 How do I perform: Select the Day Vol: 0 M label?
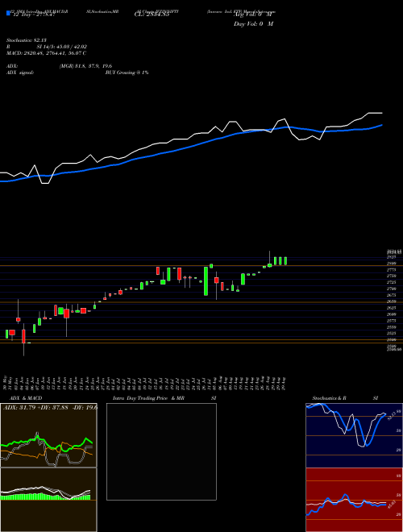pyautogui.click(x=253, y=23)
